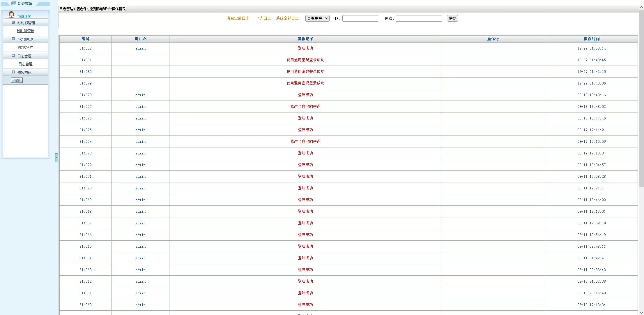Focus the IP filter input field

click(x=360, y=18)
